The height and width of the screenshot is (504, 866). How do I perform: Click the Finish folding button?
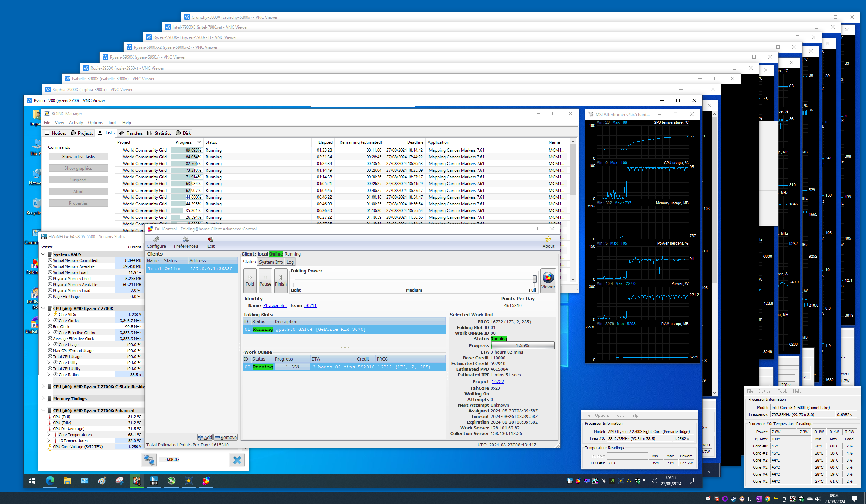coord(281,281)
